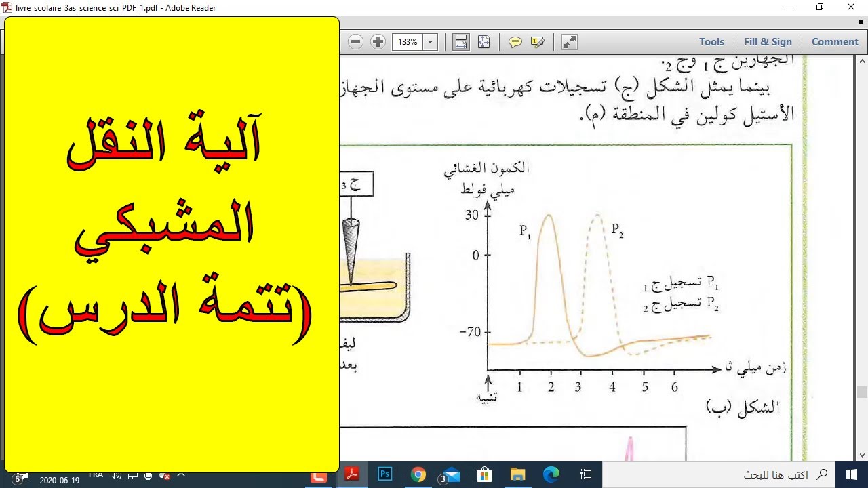Open the Mail app from the taskbar
This screenshot has height=488, width=868.
coord(450,474)
